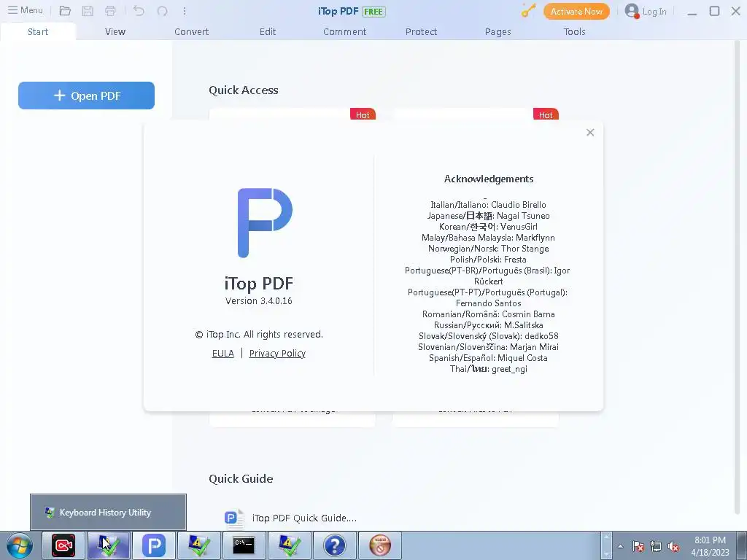Viewport: 747px width, 560px height.
Task: Show hidden system tray icons arrow
Action: [x=620, y=546]
